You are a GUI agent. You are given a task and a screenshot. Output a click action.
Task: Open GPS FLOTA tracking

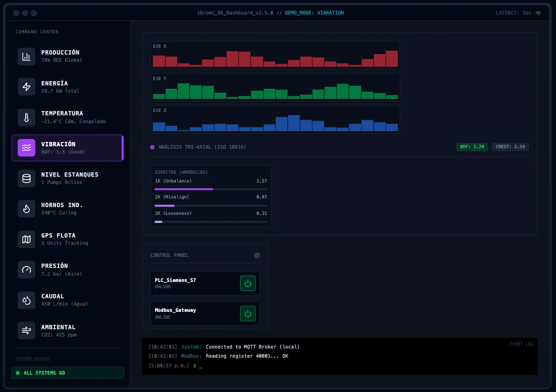tap(68, 239)
